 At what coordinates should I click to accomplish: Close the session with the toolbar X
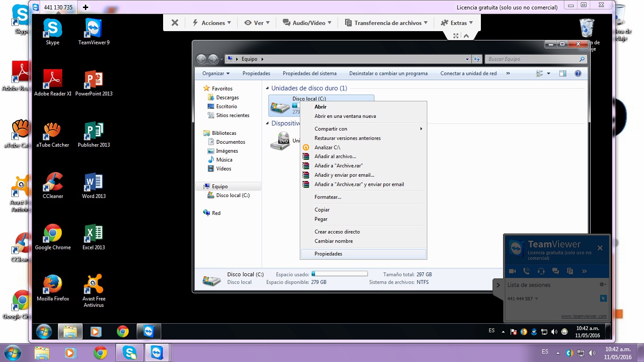(x=175, y=23)
